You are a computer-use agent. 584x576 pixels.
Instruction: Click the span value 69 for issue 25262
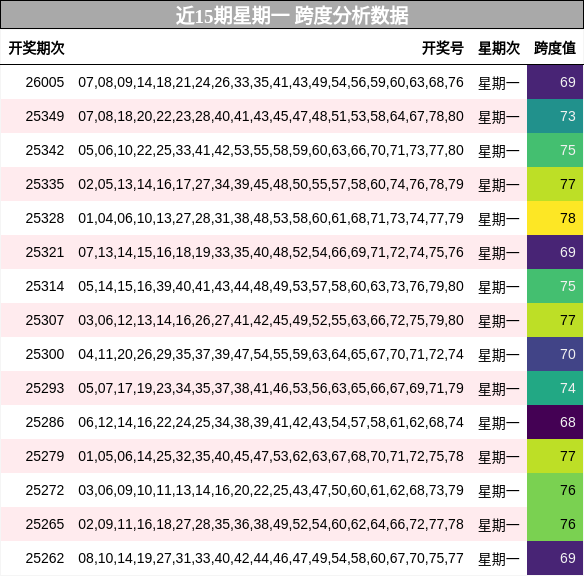[555, 558]
